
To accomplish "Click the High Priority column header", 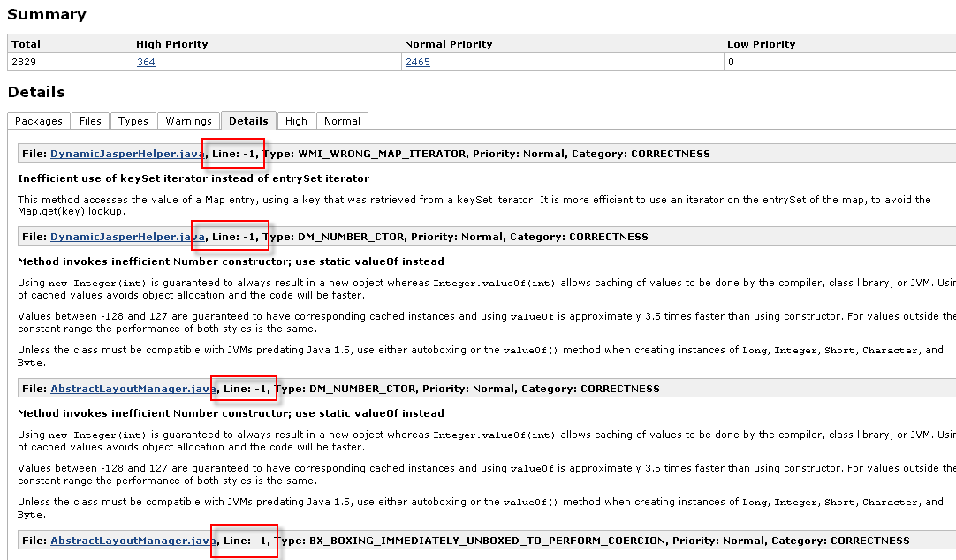I will point(172,44).
